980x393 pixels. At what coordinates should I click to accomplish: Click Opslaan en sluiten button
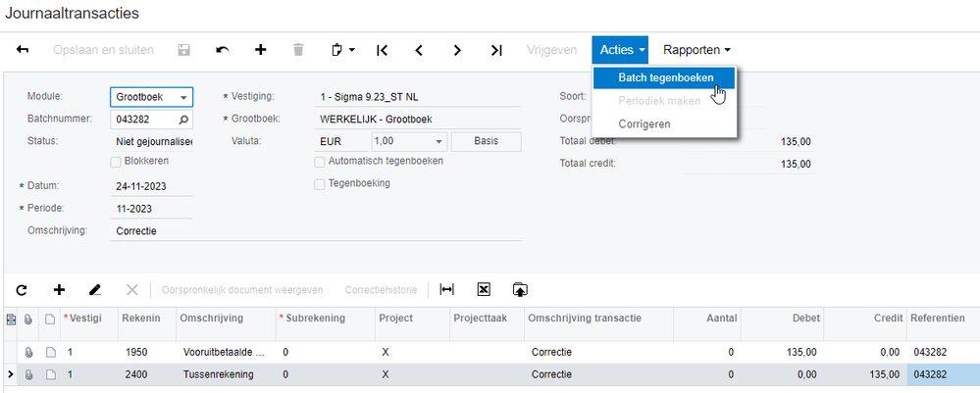coord(103,50)
